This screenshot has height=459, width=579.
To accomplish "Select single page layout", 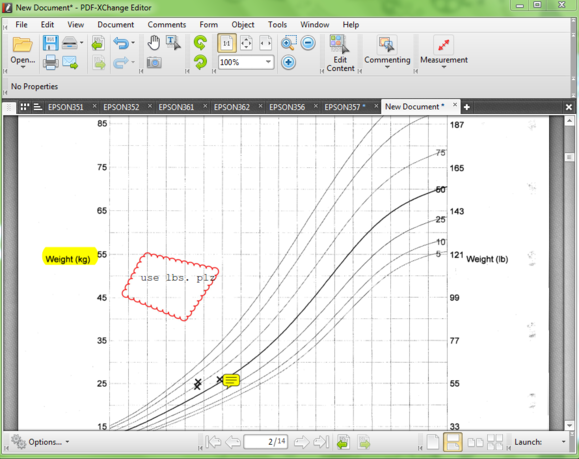I will pos(432,442).
